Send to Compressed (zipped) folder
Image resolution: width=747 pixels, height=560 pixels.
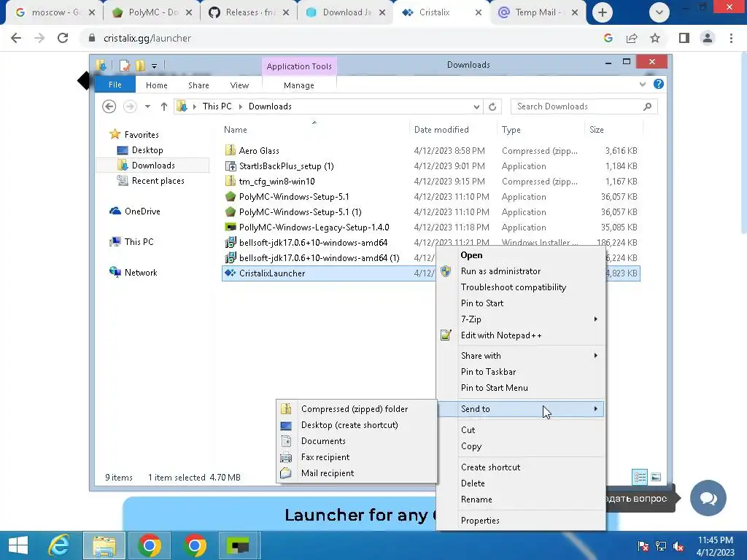click(x=356, y=408)
